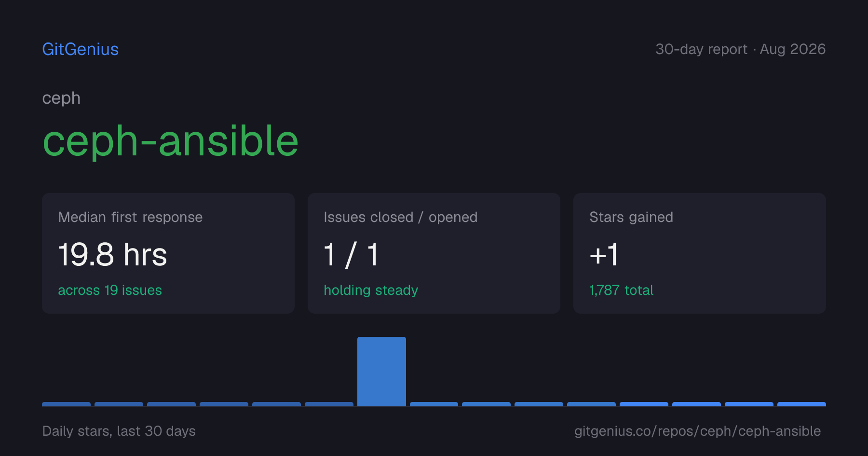Open the Median first response card

pos(168,253)
